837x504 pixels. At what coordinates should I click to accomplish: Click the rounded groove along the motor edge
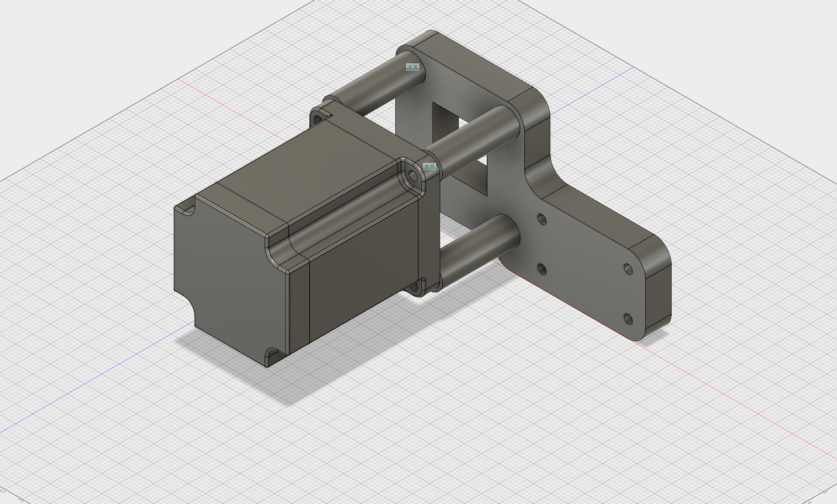pos(341,216)
